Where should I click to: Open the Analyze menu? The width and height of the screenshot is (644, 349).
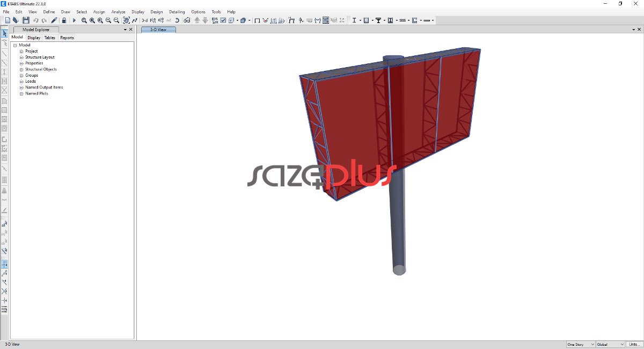click(118, 12)
